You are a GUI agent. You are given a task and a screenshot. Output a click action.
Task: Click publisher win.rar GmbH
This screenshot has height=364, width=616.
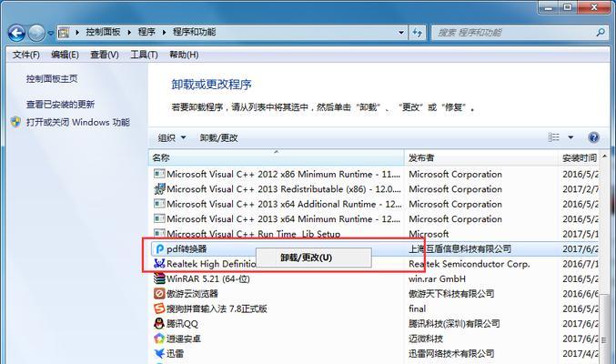437,278
